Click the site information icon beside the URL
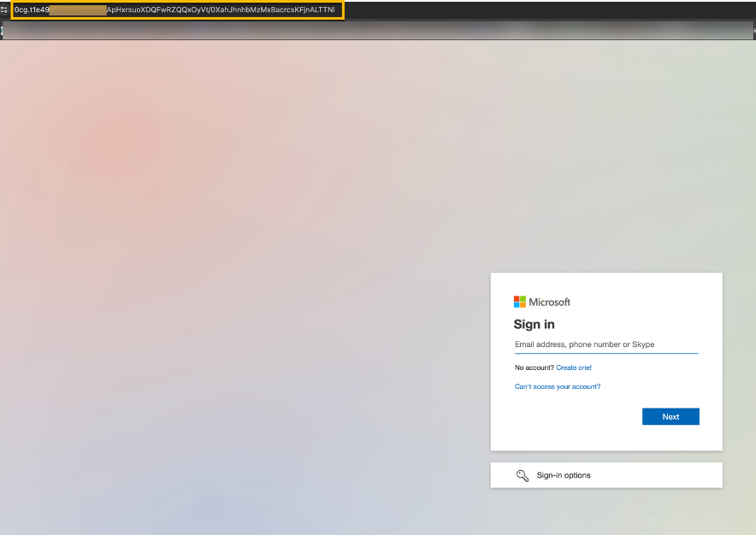This screenshot has height=535, width=756. 4,9
